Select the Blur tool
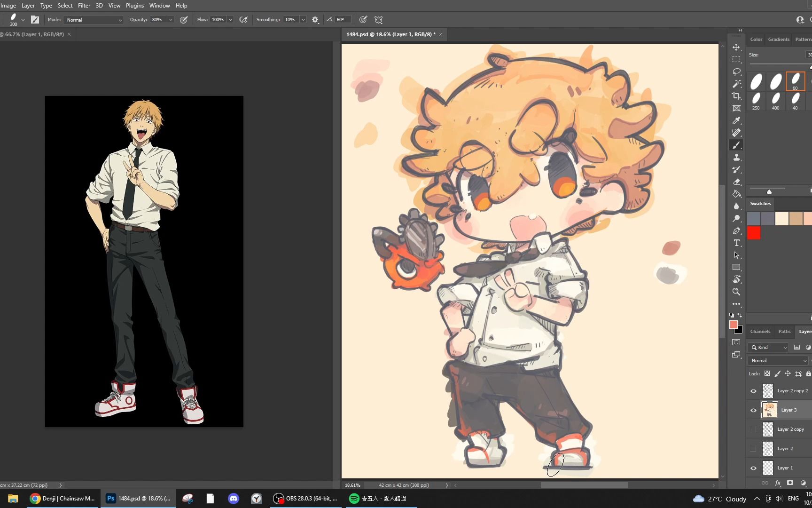This screenshot has width=812, height=508. (x=736, y=206)
